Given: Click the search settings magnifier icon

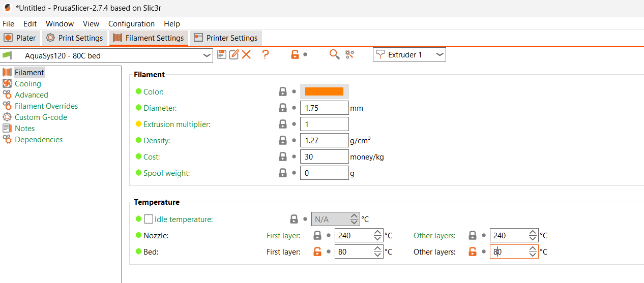Looking at the screenshot, I should [334, 54].
